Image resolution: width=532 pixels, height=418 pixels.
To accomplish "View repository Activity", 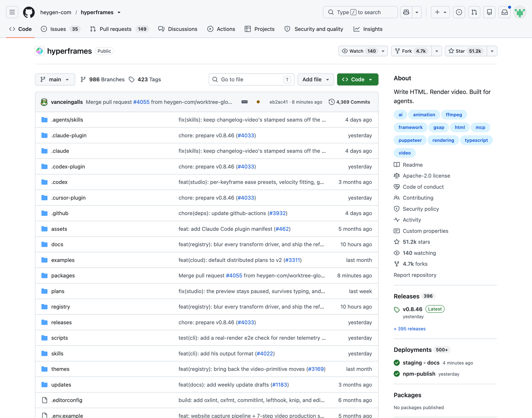I will [x=407, y=220].
